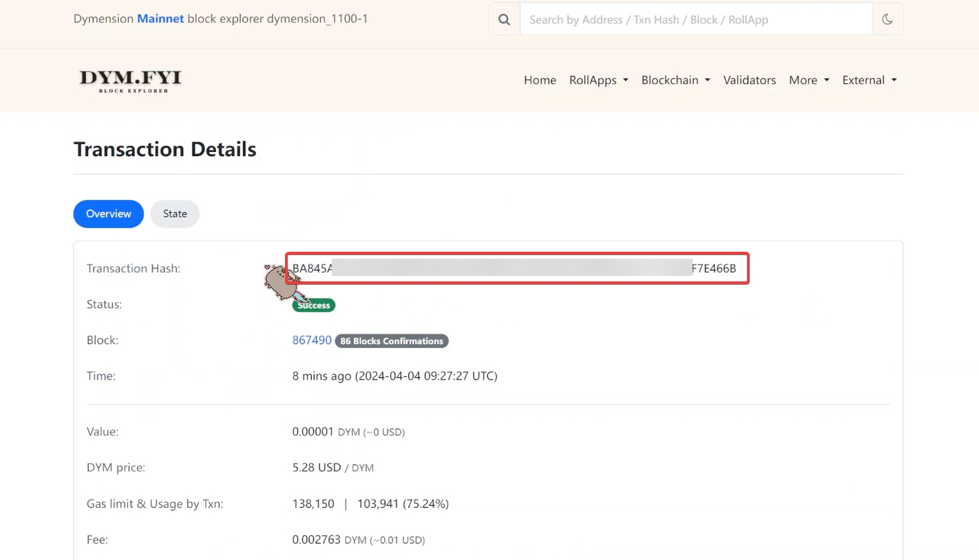Click the Mainnet link in header
Screen dimensions: 979x560
[160, 19]
